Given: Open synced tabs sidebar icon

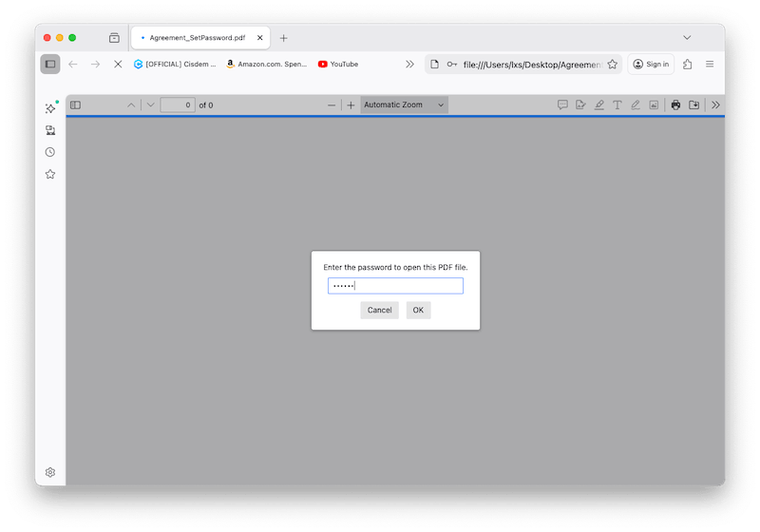Looking at the screenshot, I should coord(50,130).
